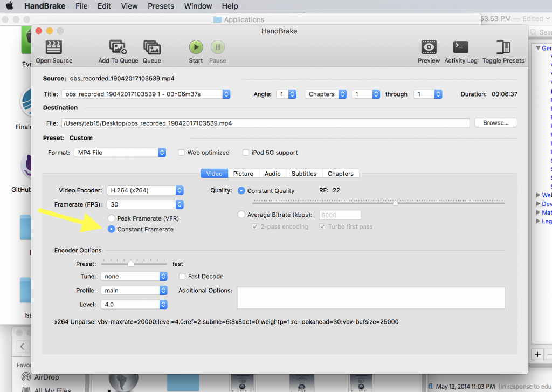Click the destination File path field
Image resolution: width=552 pixels, height=392 pixels.
[x=265, y=123]
